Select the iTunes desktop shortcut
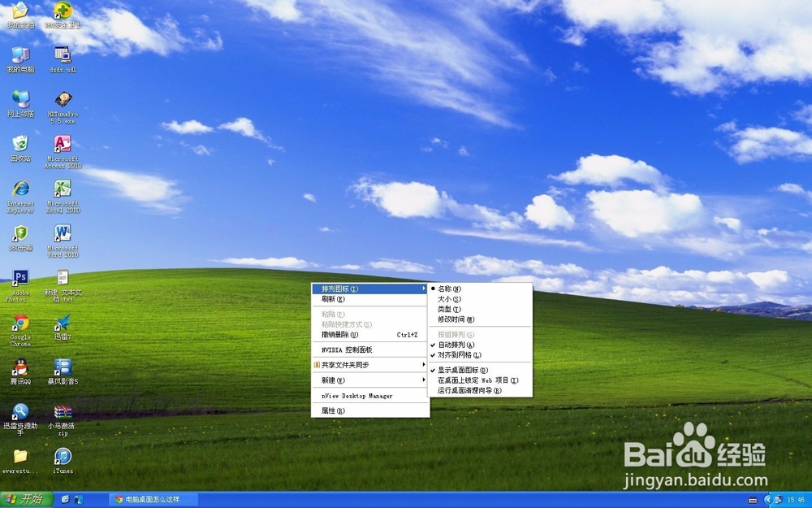This screenshot has height=508, width=812. [x=63, y=462]
